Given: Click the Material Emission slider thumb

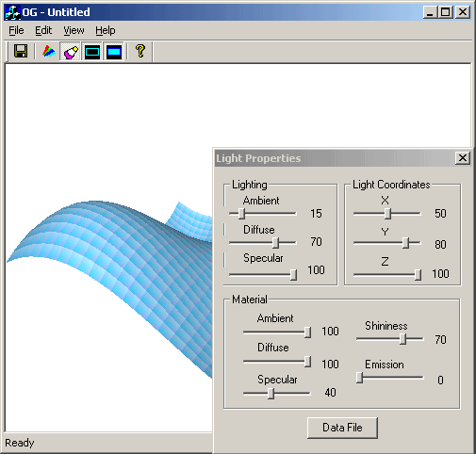Looking at the screenshot, I should [360, 378].
